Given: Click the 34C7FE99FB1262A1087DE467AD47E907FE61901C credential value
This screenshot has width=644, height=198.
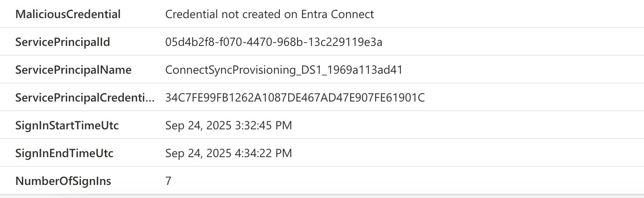Looking at the screenshot, I should coord(295,98).
